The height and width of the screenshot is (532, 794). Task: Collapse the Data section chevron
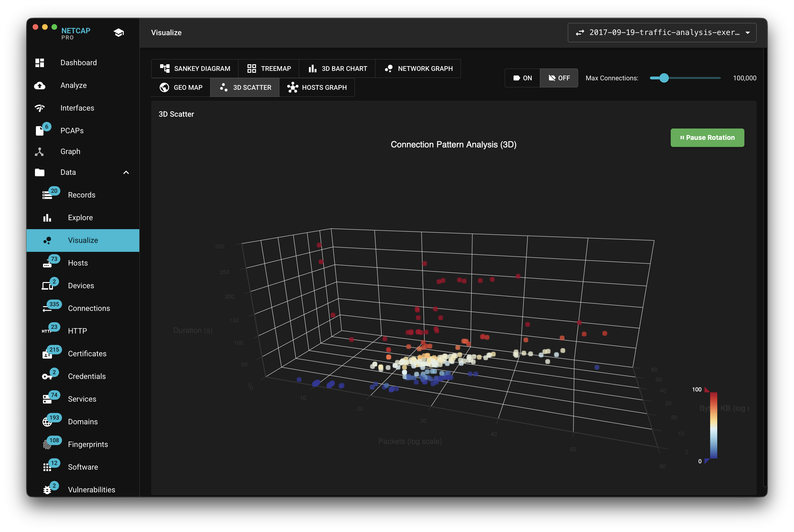pyautogui.click(x=126, y=172)
